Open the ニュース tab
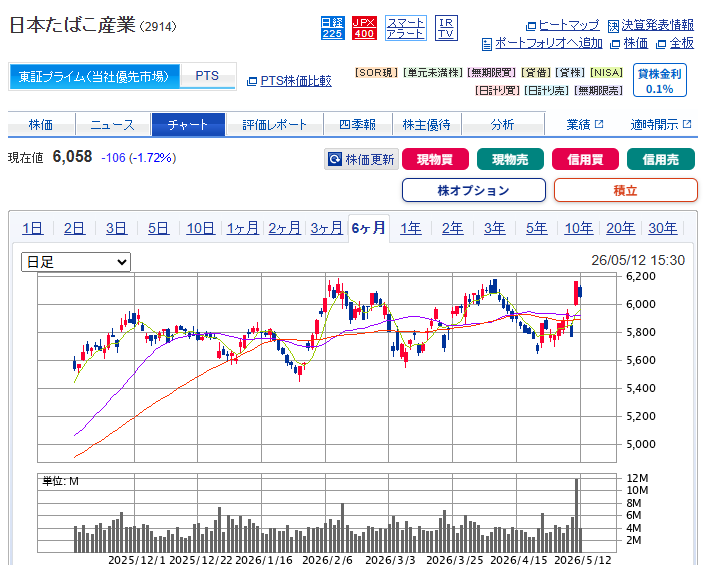 (113, 124)
